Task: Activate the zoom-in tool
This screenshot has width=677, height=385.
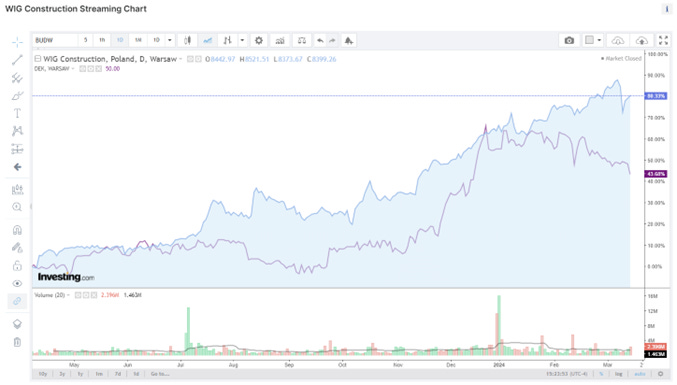Action: pos(17,207)
